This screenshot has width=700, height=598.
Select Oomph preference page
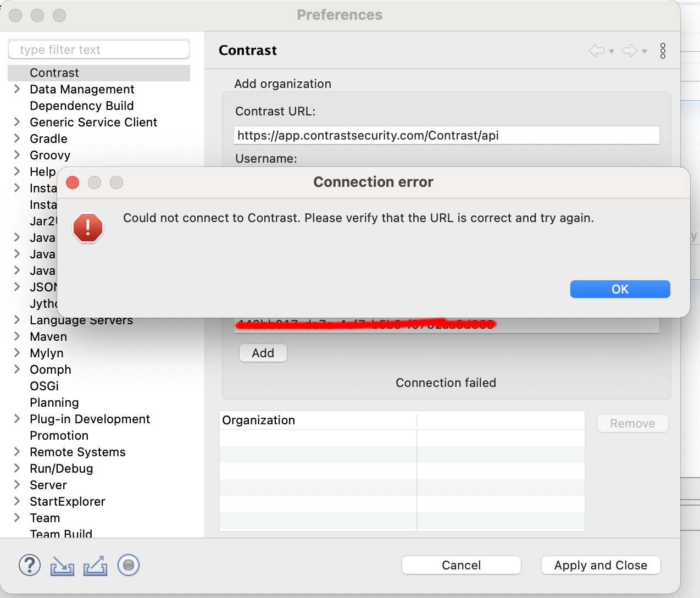(51, 369)
